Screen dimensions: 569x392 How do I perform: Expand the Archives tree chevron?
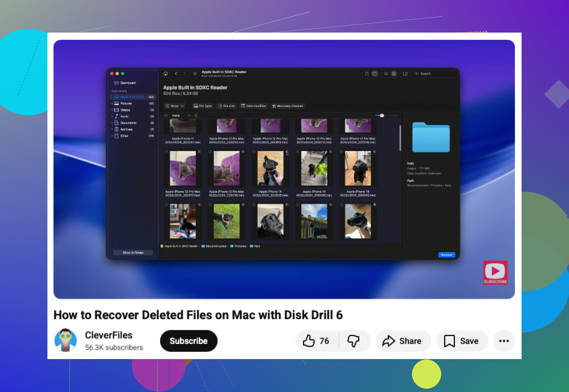point(112,130)
